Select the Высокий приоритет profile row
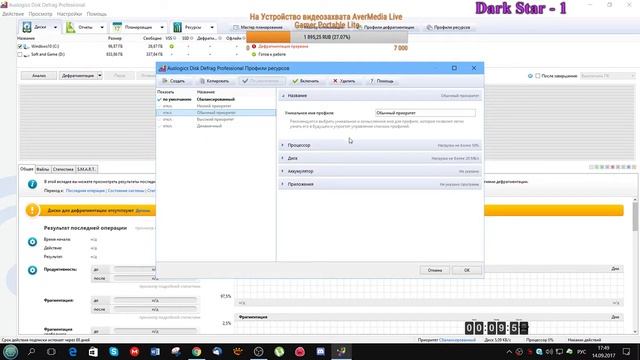640x360 pixels. pyautogui.click(x=216, y=119)
